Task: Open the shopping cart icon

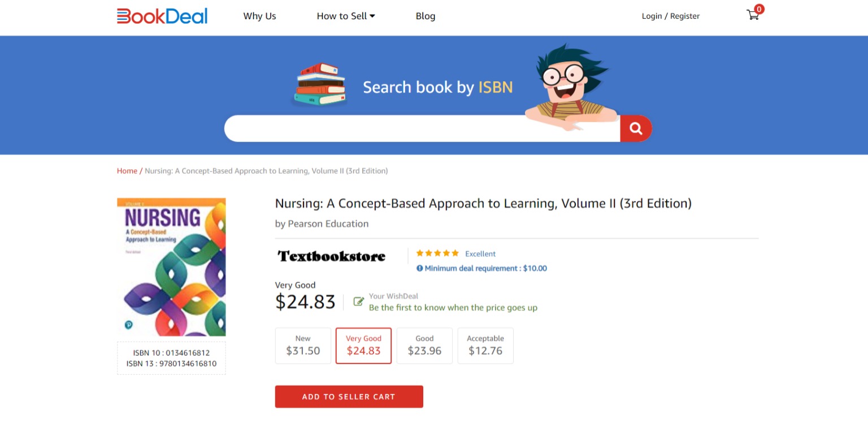Action: click(x=753, y=15)
